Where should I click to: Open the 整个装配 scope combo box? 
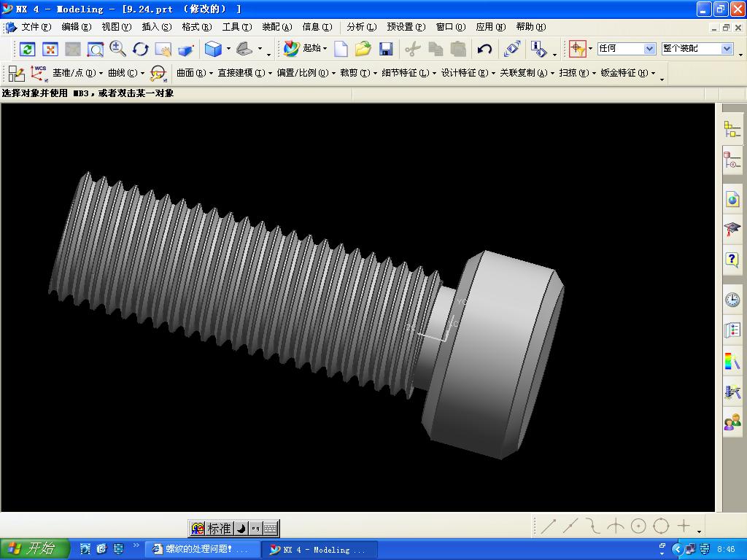point(697,49)
